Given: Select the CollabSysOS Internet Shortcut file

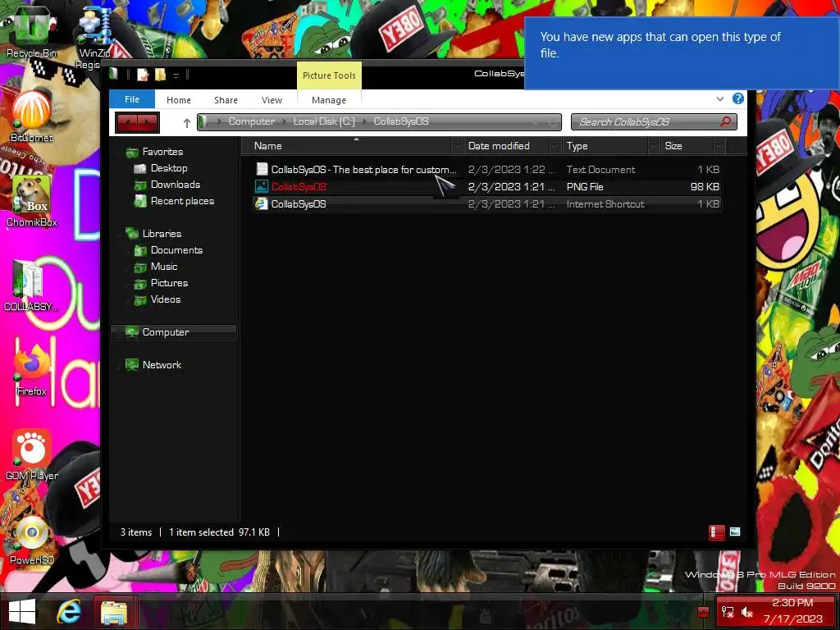Looking at the screenshot, I should pyautogui.click(x=487, y=204).
